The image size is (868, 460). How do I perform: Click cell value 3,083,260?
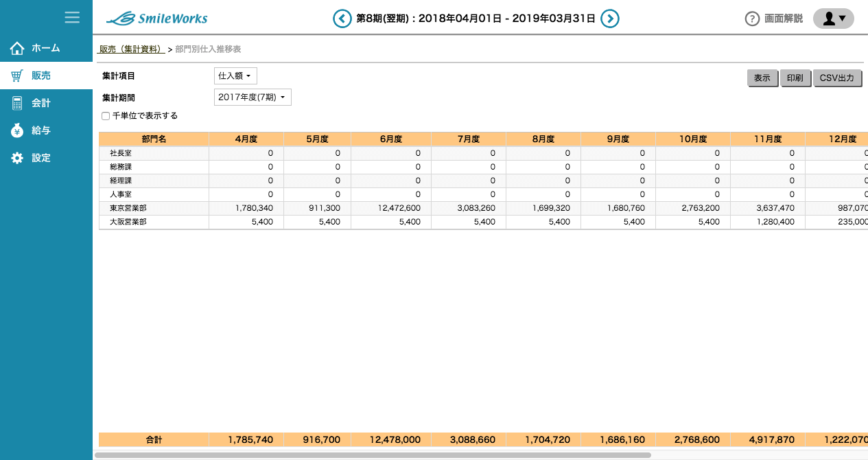(x=475, y=208)
